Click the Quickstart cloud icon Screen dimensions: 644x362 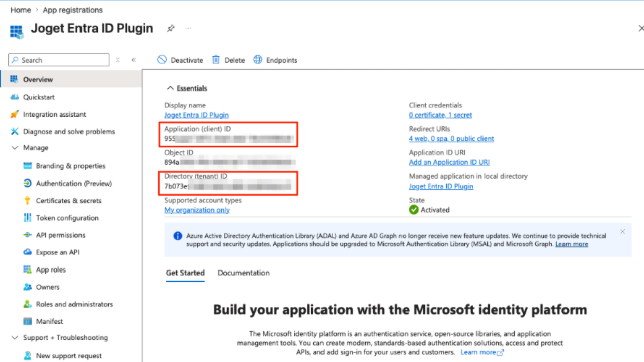coord(14,97)
